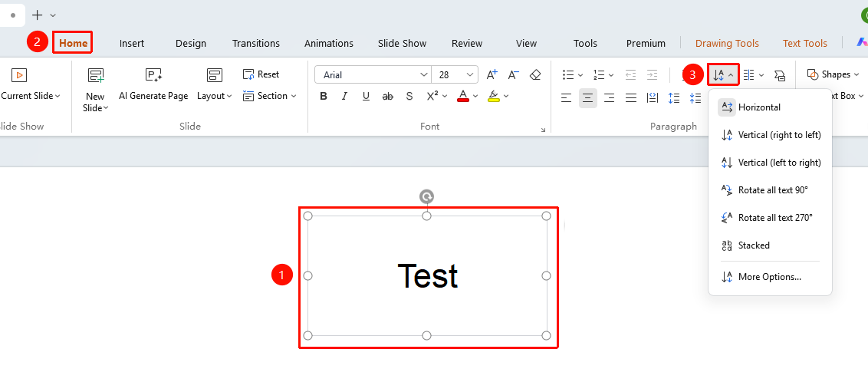
Task: Align text left
Action: [x=566, y=98]
